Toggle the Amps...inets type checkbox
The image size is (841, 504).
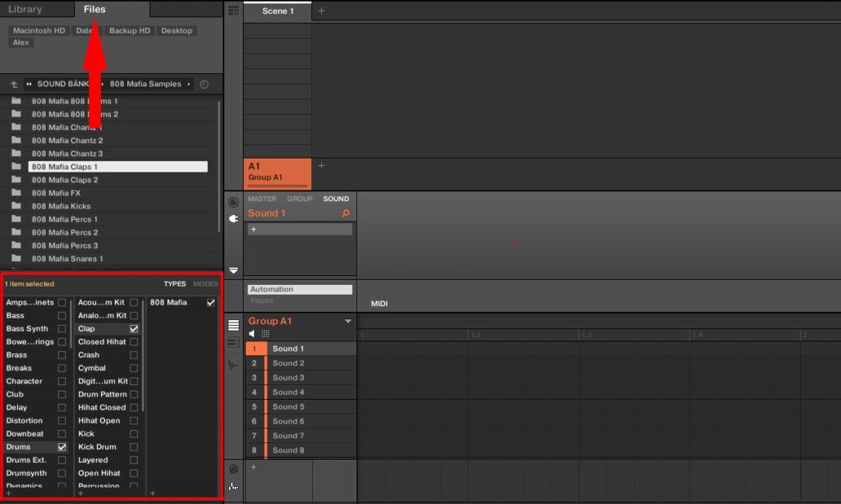pyautogui.click(x=62, y=302)
